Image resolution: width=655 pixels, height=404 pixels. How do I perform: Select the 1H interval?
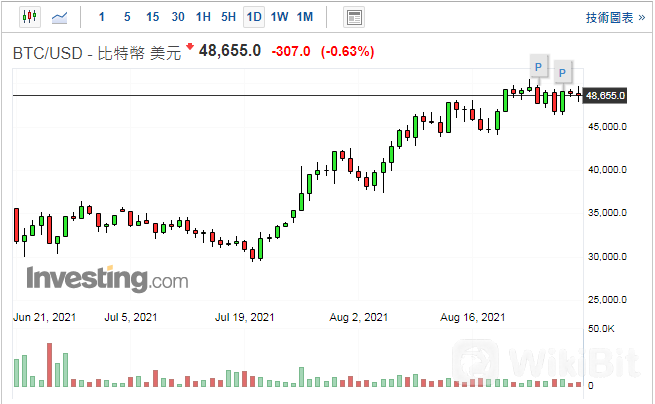pyautogui.click(x=203, y=17)
